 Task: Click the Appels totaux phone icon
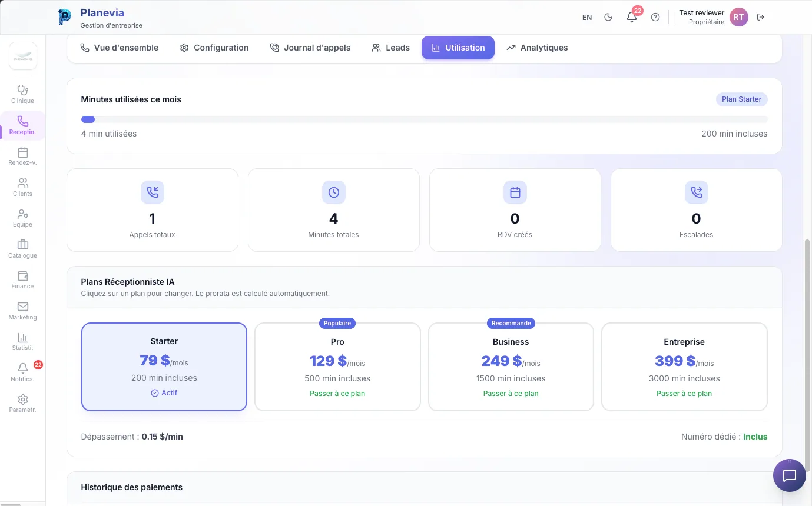[x=153, y=192]
